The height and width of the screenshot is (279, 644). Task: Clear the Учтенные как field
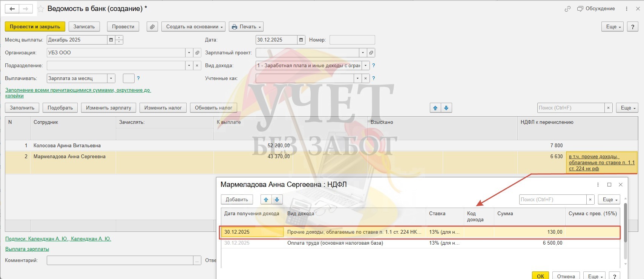point(365,79)
